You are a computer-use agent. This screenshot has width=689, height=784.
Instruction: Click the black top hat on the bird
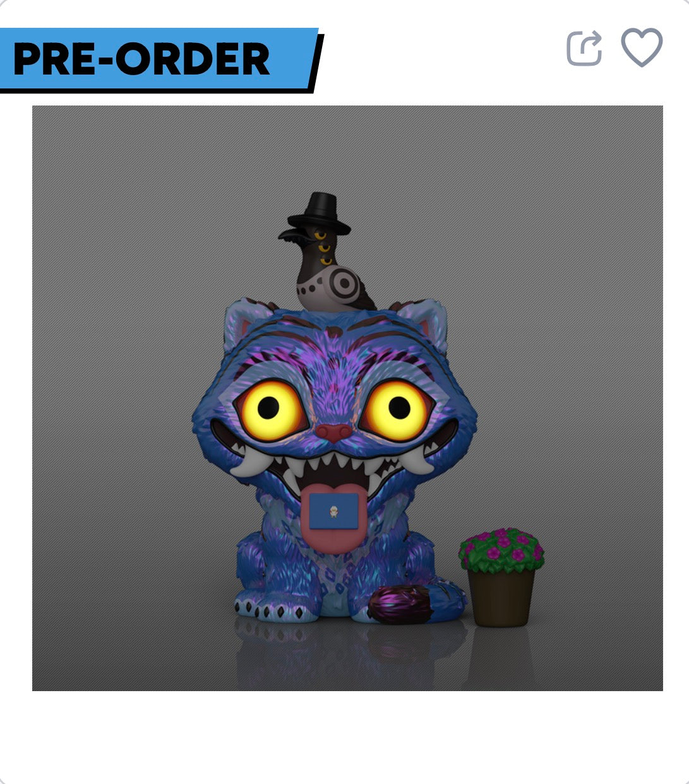[319, 214]
